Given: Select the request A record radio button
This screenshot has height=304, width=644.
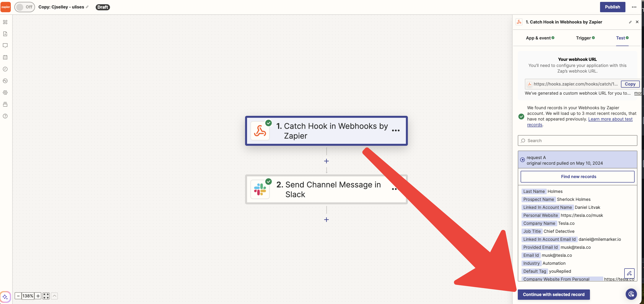Looking at the screenshot, I should click(x=522, y=160).
